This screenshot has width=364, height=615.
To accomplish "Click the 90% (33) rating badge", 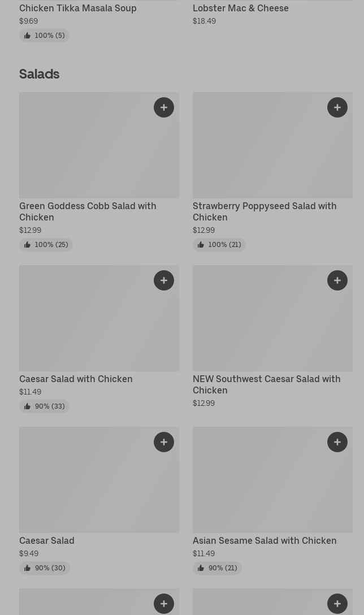I will tap(45, 406).
